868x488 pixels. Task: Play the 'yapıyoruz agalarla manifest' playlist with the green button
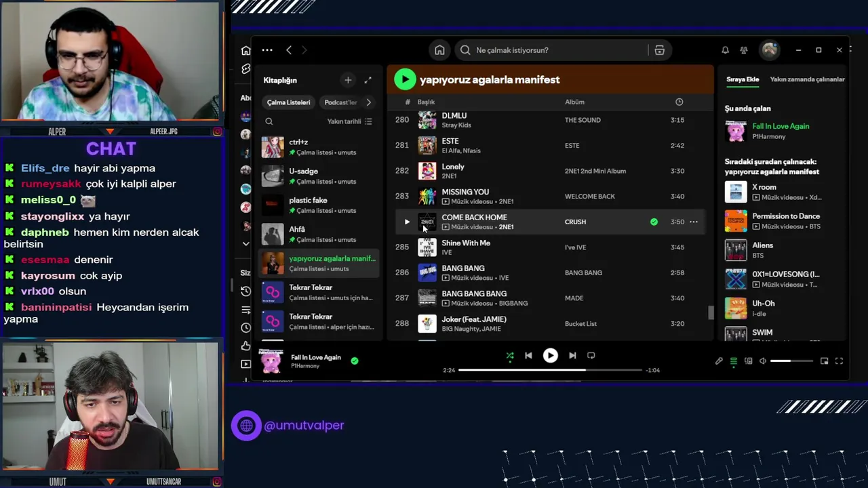tap(405, 79)
